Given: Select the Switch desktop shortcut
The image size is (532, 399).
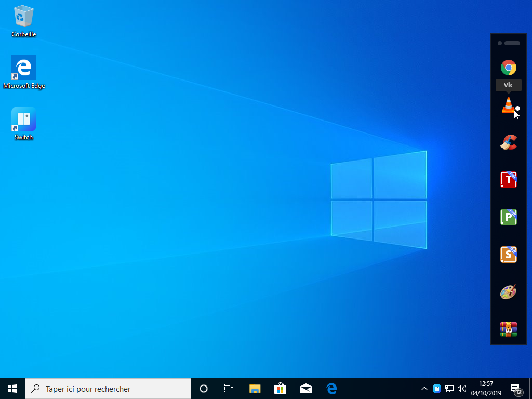Looking at the screenshot, I should coord(23,124).
